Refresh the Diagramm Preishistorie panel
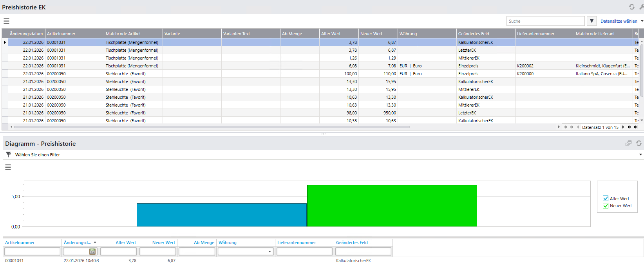This screenshot has height=268, width=644. click(639, 143)
